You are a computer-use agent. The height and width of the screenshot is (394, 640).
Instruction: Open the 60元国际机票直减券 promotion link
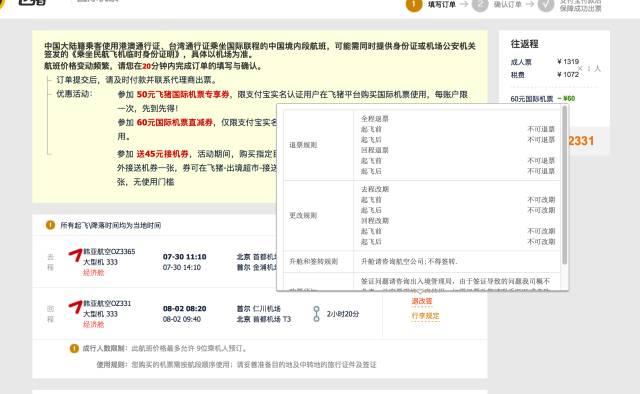[x=175, y=122]
